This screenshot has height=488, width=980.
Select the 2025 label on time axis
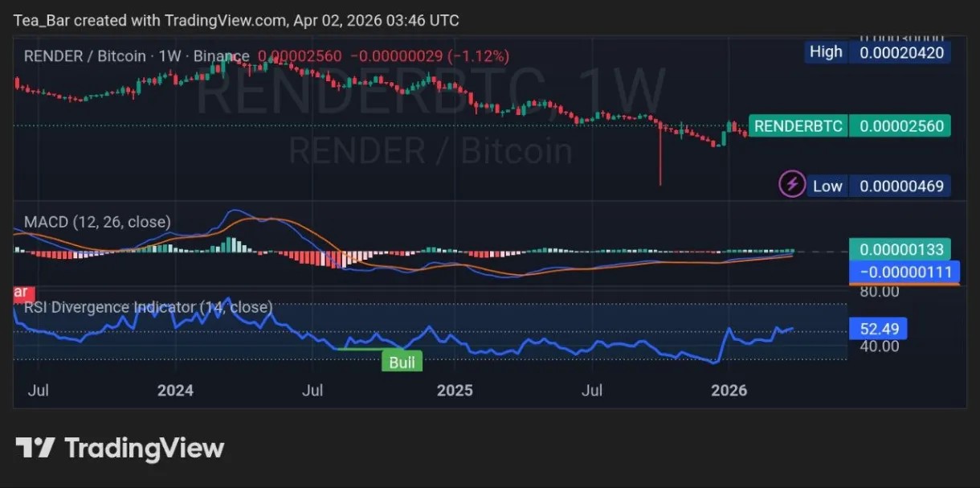coord(455,391)
